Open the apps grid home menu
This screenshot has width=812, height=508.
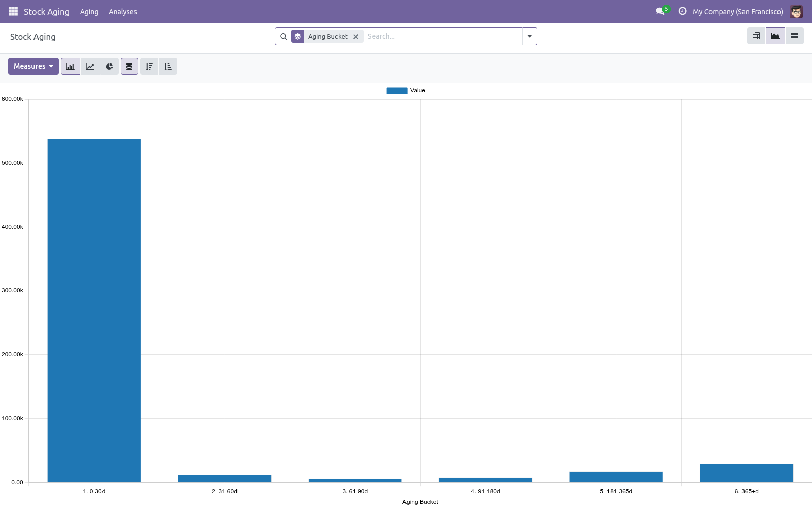13,11
